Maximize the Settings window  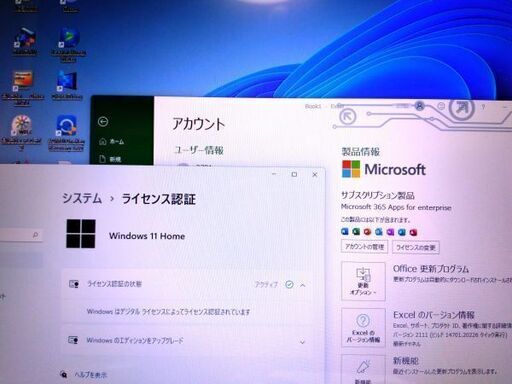pos(294,174)
